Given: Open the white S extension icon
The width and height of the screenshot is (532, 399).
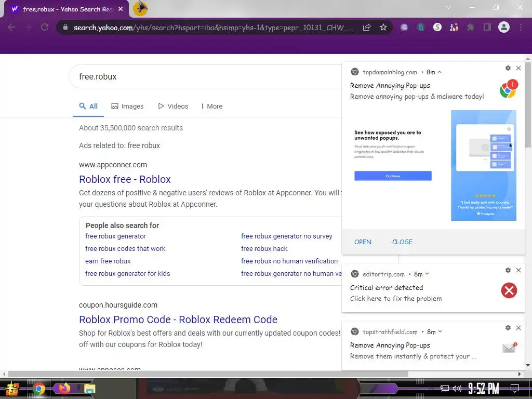Looking at the screenshot, I should 437,27.
